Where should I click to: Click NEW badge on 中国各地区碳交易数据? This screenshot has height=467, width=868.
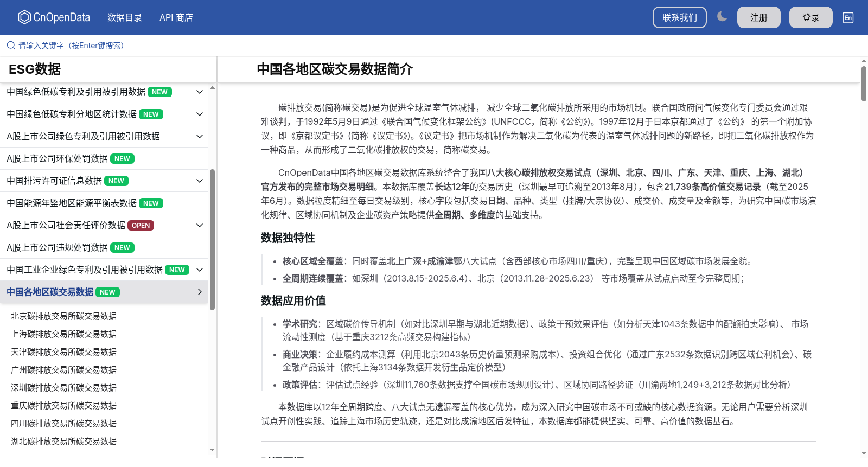point(107,292)
